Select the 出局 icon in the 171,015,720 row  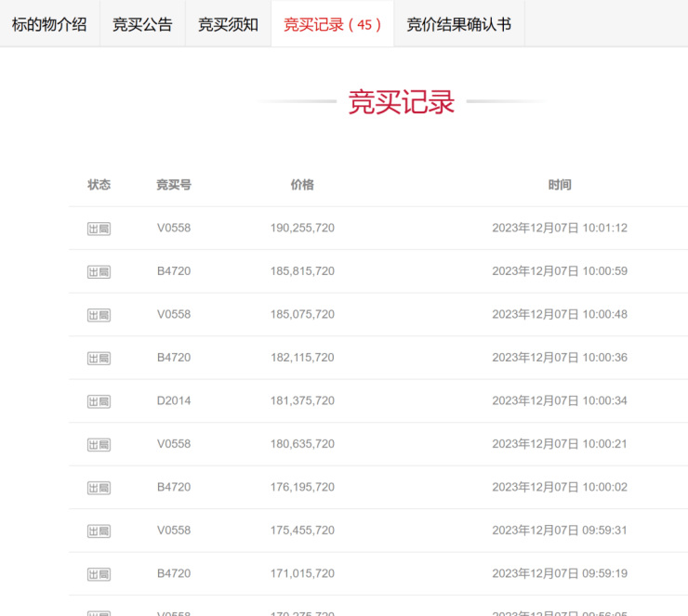tap(99, 574)
